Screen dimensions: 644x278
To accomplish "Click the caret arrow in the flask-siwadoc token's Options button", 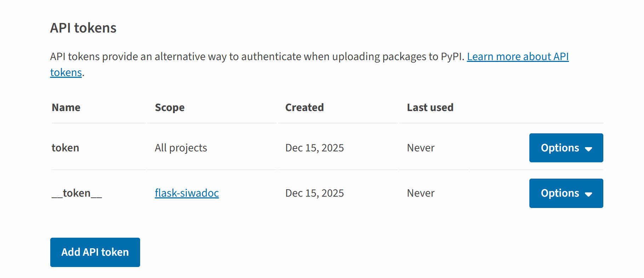I will (588, 194).
